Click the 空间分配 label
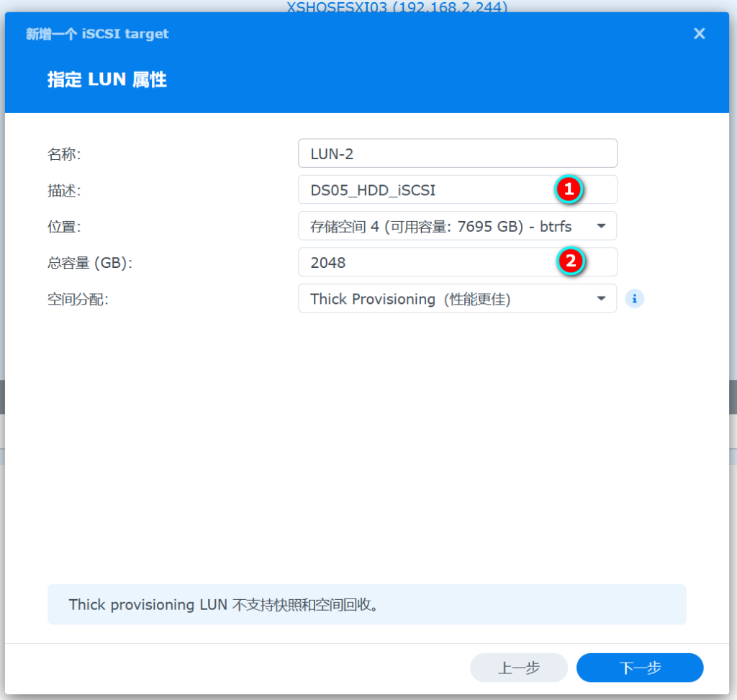This screenshot has height=700, width=737. tap(77, 300)
